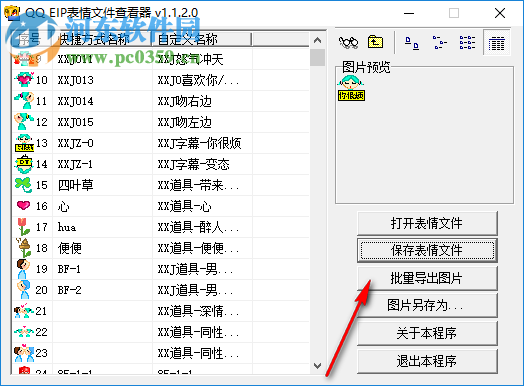Select XXJ吻左边 custom name

(185, 122)
